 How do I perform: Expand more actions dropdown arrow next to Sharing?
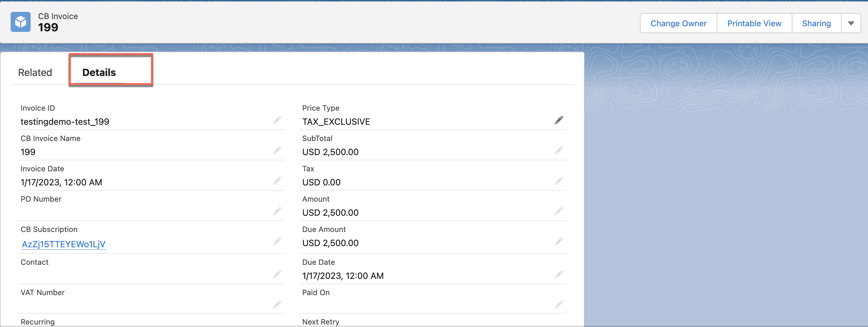851,23
